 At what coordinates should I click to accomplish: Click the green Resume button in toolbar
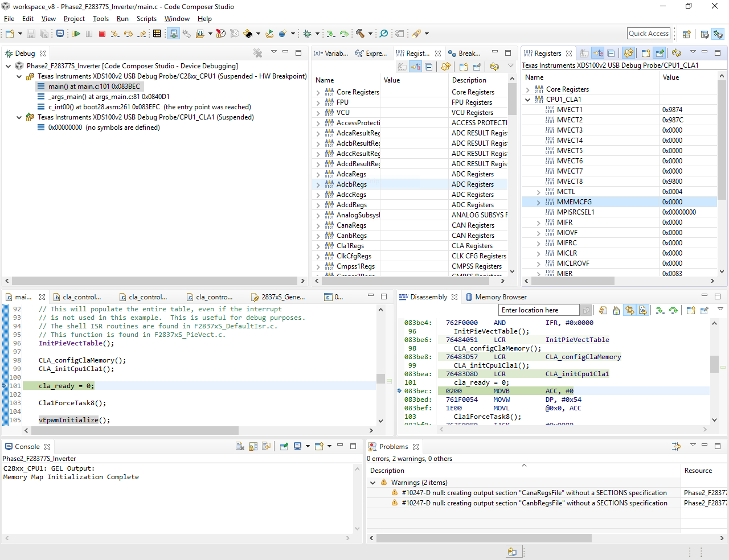pyautogui.click(x=76, y=34)
